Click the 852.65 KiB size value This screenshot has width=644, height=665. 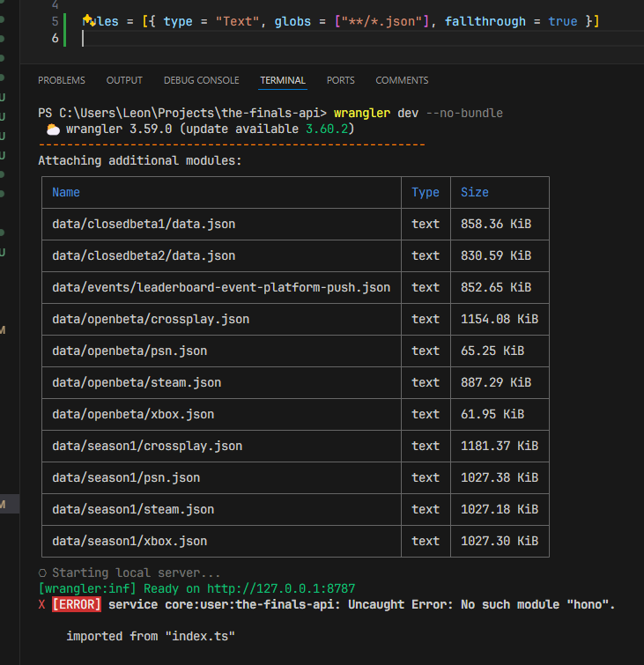pos(496,287)
